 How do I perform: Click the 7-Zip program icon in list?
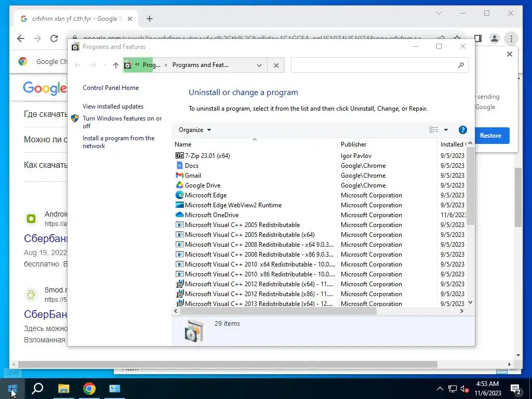179,155
